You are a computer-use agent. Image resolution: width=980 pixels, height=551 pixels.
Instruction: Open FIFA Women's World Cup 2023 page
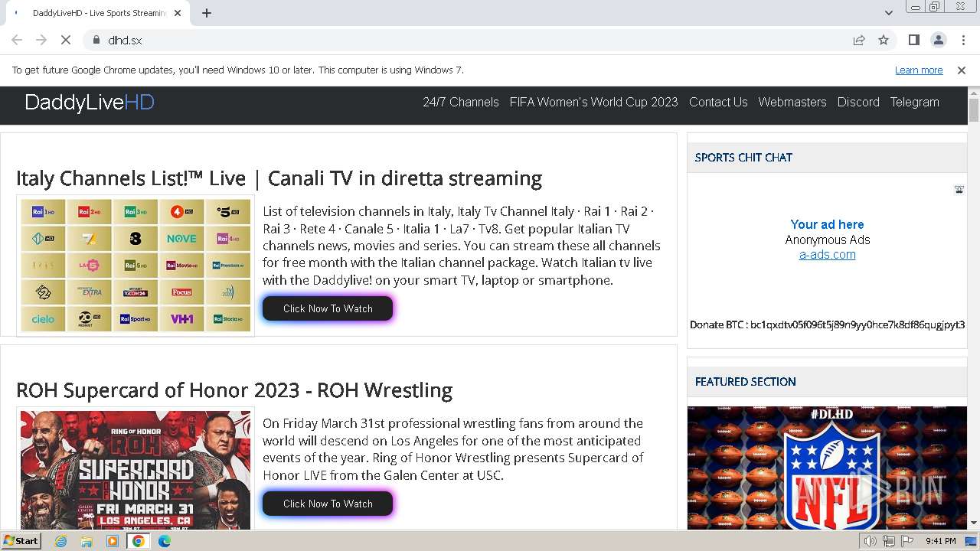click(594, 102)
